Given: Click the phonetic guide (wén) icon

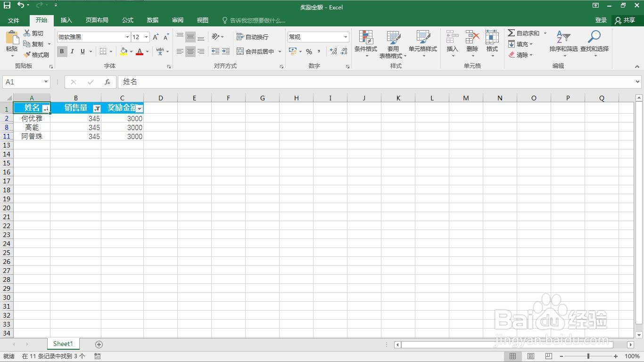Looking at the screenshot, I should click(160, 51).
